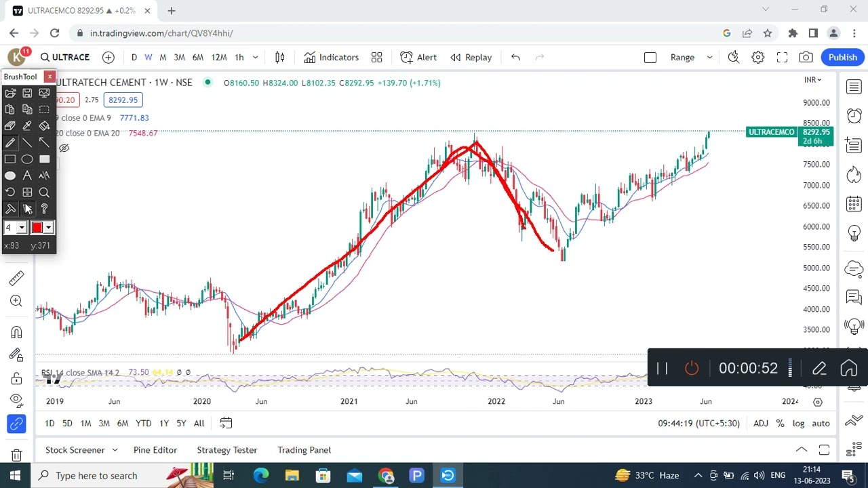Select the hollow ellipse tool
Screen dimensions: 868x488
(27, 159)
